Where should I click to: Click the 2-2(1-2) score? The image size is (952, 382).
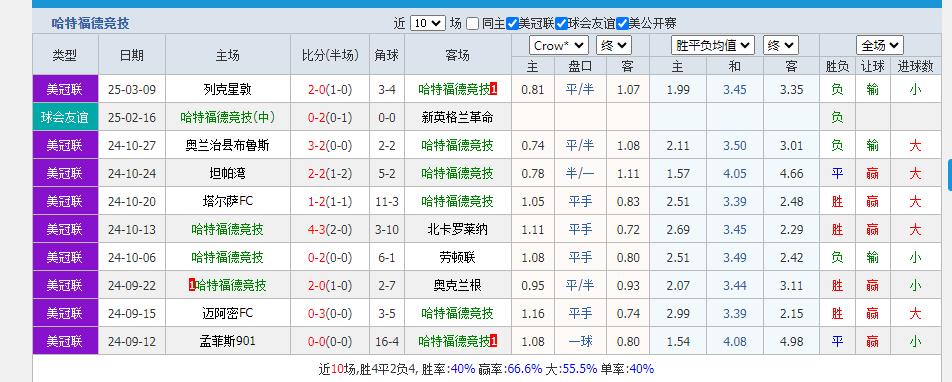tap(330, 174)
